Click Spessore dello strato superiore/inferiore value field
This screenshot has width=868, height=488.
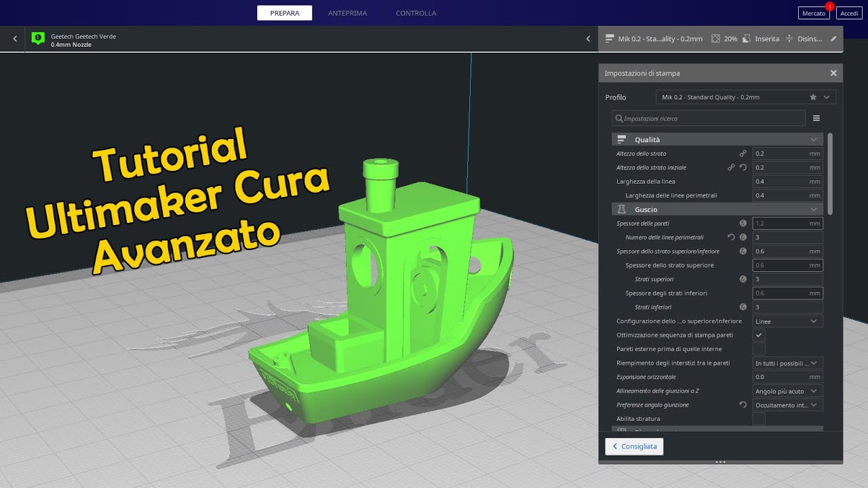788,251
